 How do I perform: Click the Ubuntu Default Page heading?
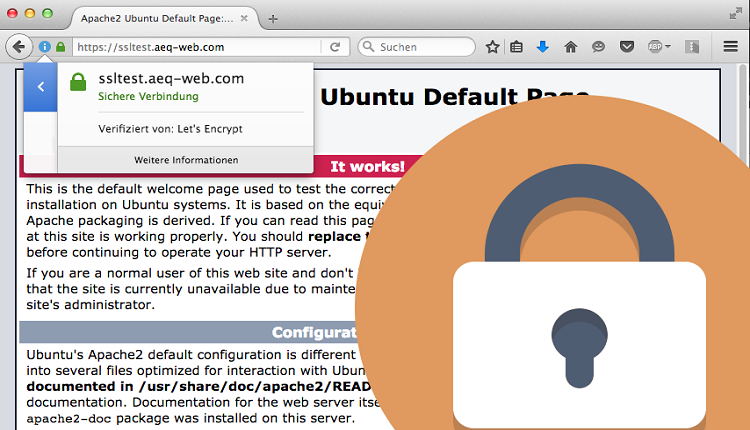pyautogui.click(x=454, y=97)
